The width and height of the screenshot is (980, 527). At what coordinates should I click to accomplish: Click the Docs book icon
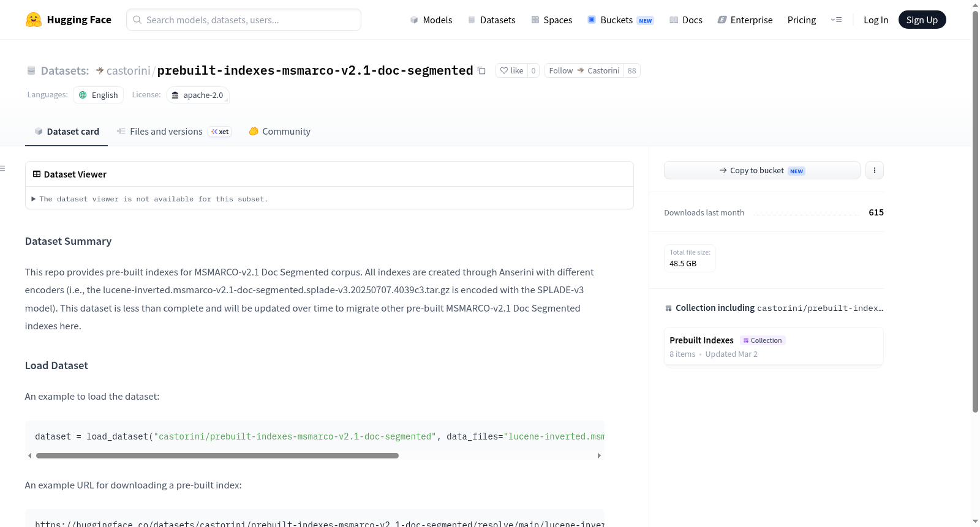pos(674,20)
